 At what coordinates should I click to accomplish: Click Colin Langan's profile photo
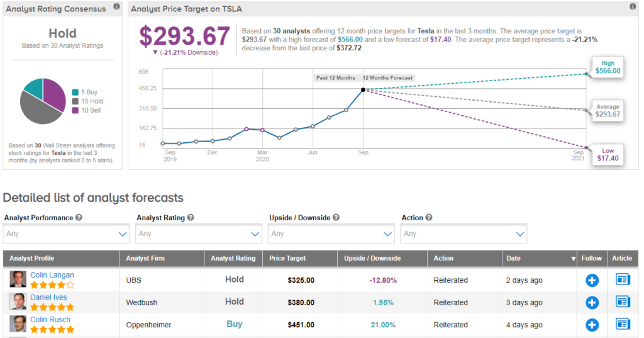pyautogui.click(x=18, y=279)
